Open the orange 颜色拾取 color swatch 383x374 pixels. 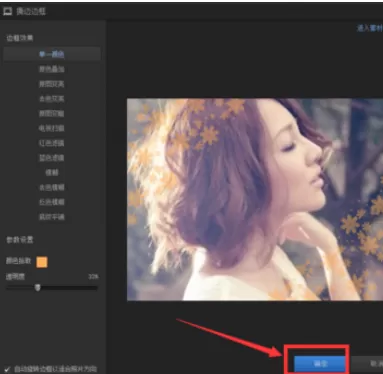pos(42,262)
